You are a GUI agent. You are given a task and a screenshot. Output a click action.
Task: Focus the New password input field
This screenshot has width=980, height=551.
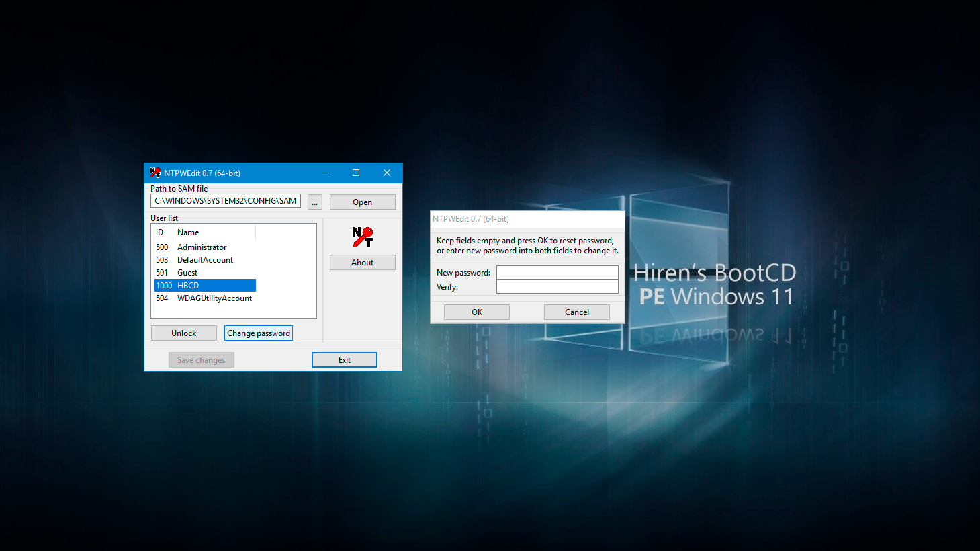pos(557,273)
